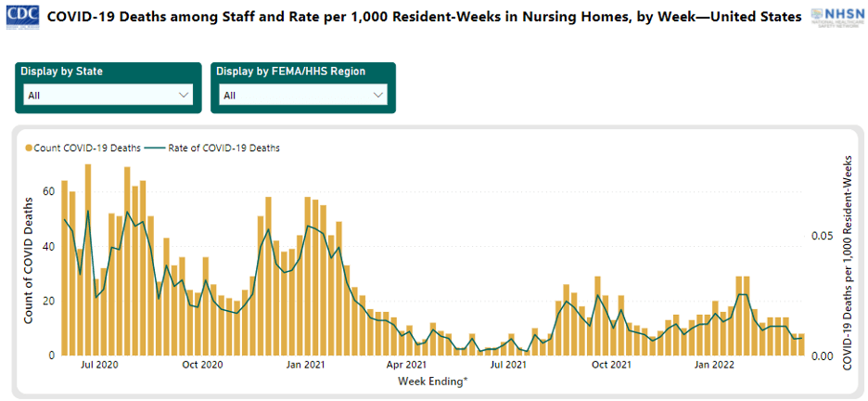Select the Rate of COVID-19 Deaths legend label
868x401 pixels.
click(x=223, y=148)
